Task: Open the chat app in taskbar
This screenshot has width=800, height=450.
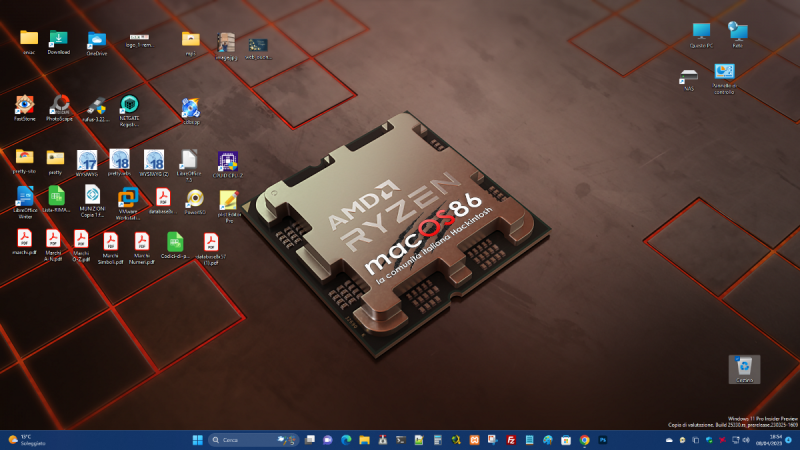Action: [x=328, y=440]
